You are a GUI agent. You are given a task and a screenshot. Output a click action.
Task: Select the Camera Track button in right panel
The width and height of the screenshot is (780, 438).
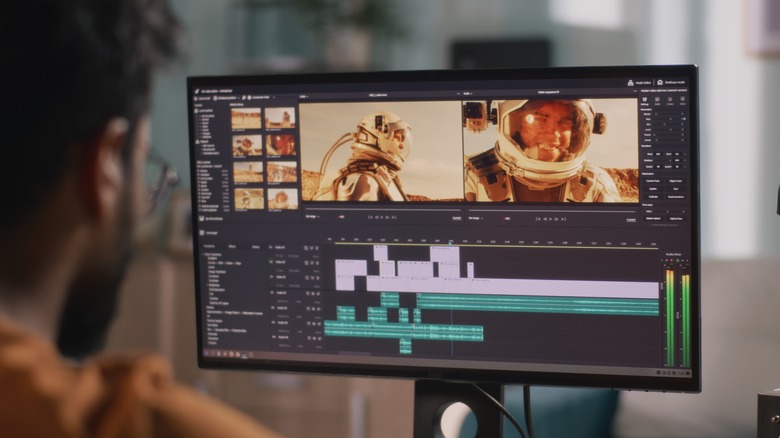click(652, 181)
